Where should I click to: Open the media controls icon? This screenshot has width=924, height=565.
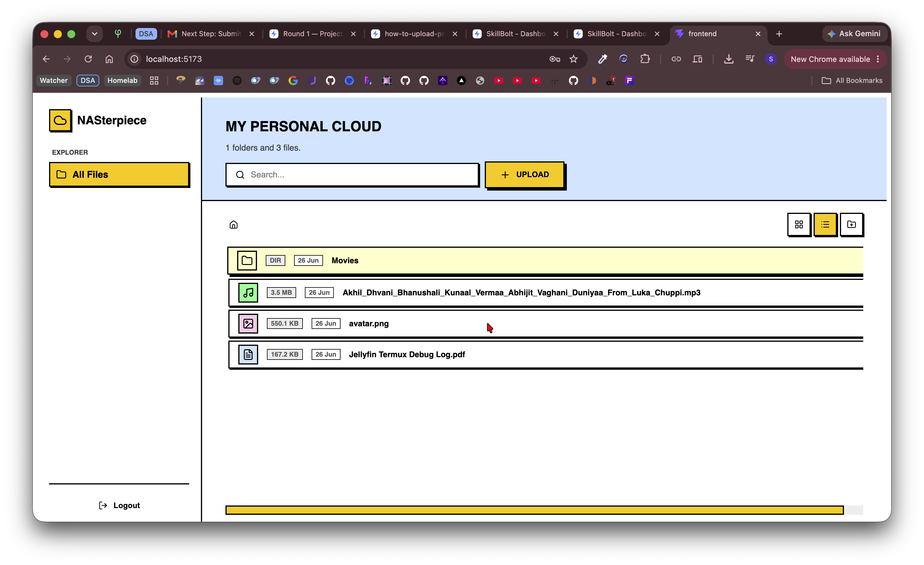pyautogui.click(x=750, y=59)
